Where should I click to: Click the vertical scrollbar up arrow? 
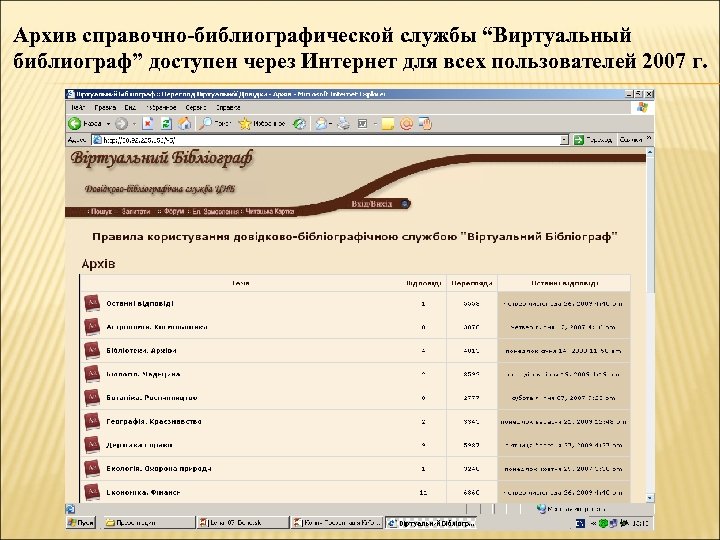[x=650, y=152]
